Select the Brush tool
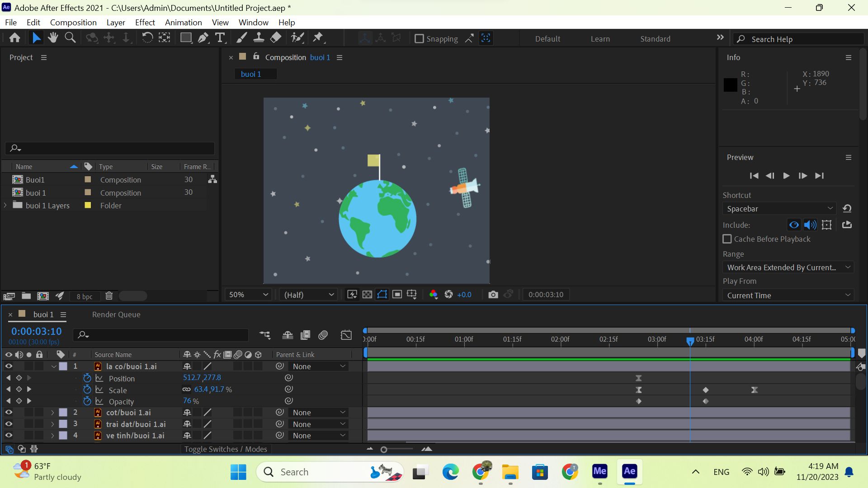Image resolution: width=868 pixels, height=488 pixels. pyautogui.click(x=241, y=38)
